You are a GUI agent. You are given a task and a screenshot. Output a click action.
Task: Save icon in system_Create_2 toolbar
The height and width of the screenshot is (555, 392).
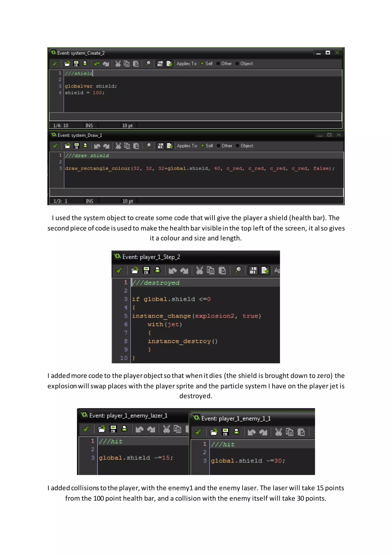pos(76,64)
